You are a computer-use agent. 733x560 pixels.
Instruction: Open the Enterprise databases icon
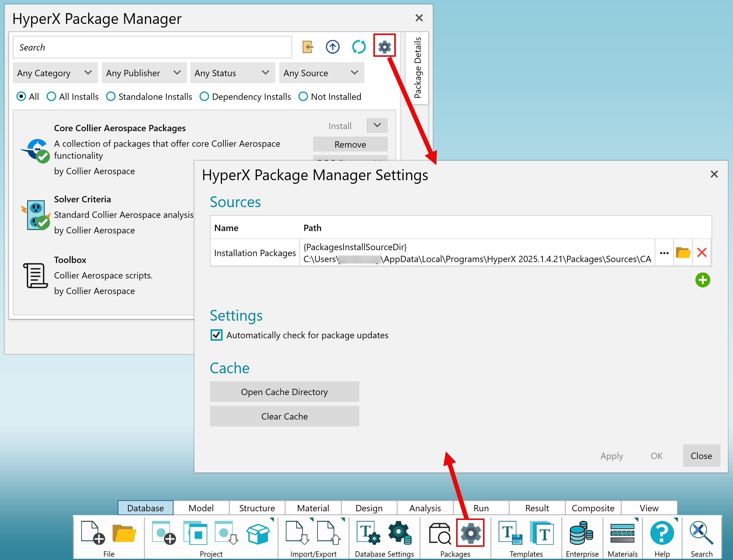pyautogui.click(x=581, y=533)
